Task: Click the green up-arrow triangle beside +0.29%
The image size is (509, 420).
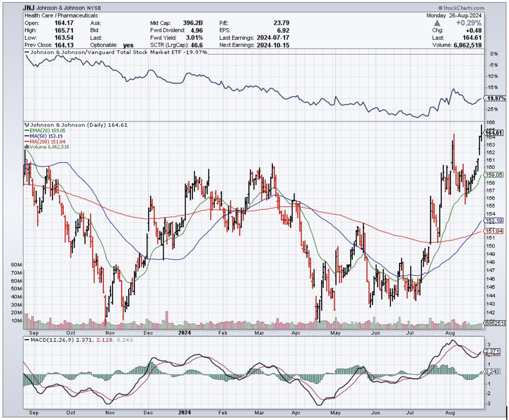Action: [x=437, y=22]
